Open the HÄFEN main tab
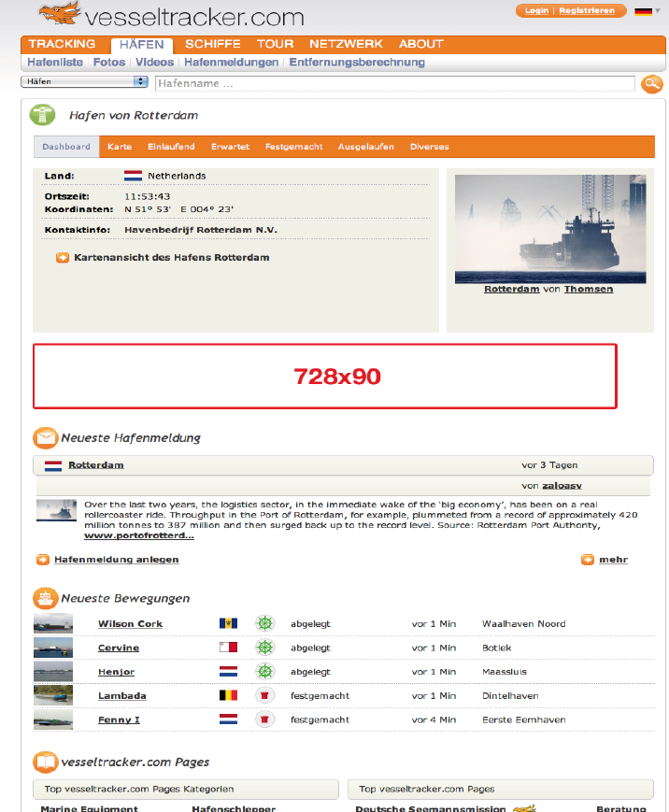The height and width of the screenshot is (812, 669). (x=141, y=45)
